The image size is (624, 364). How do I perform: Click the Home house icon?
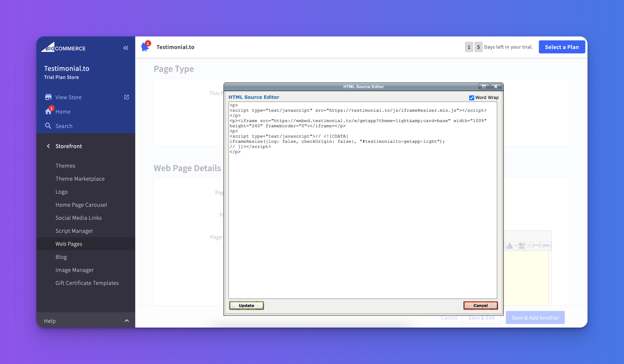click(48, 112)
